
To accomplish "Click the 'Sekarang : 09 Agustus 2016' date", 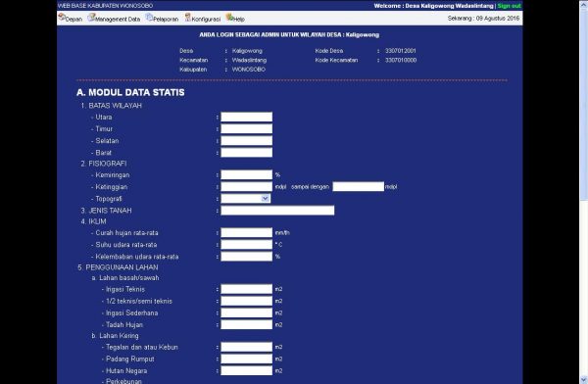I will [x=483, y=19].
